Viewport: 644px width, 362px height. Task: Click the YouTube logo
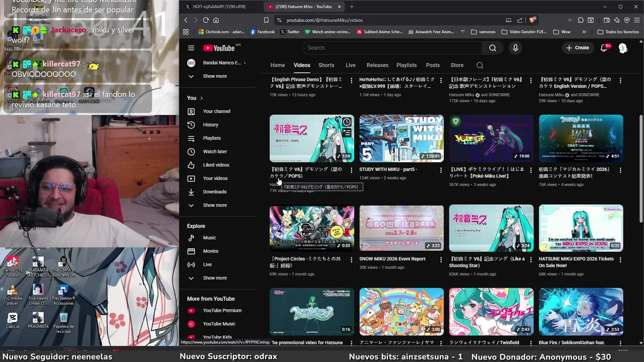(219, 48)
